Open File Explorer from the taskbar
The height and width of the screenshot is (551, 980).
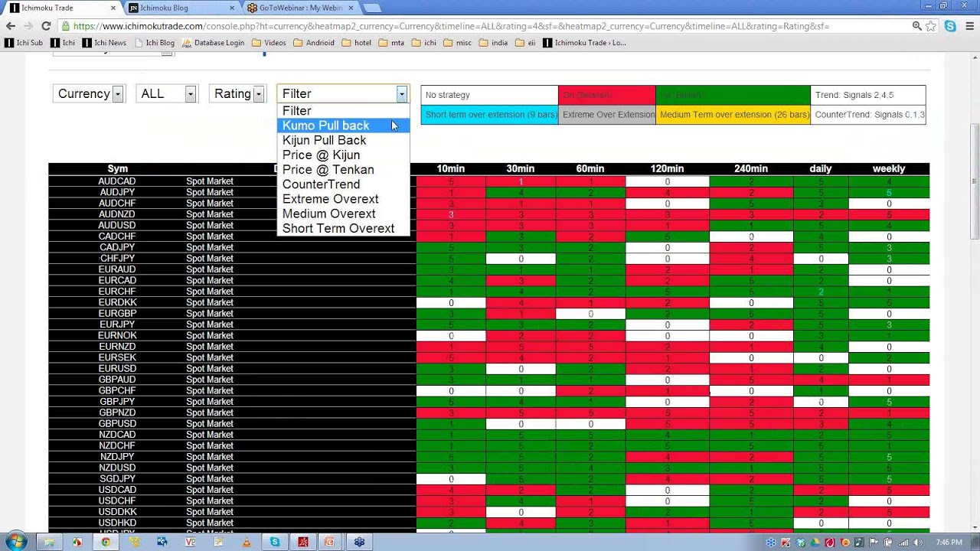coord(49,542)
